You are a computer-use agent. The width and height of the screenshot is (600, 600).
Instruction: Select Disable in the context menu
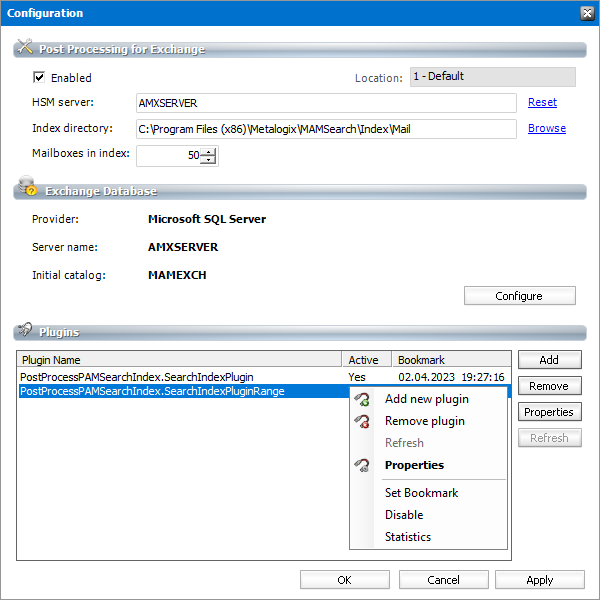pyautogui.click(x=404, y=515)
